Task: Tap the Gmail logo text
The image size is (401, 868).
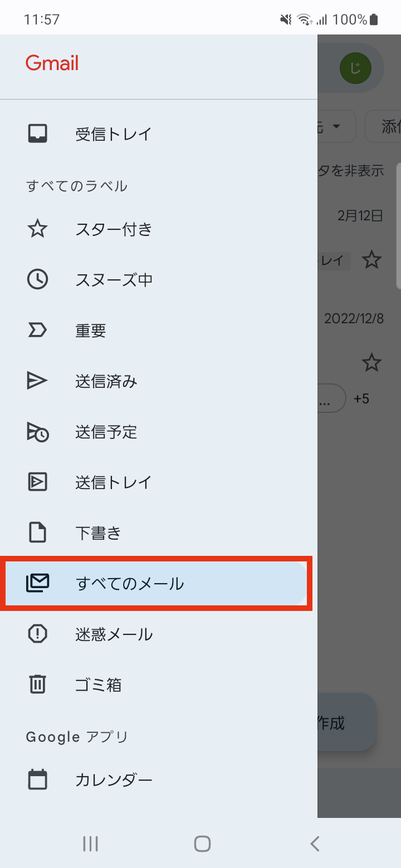Action: 52,63
